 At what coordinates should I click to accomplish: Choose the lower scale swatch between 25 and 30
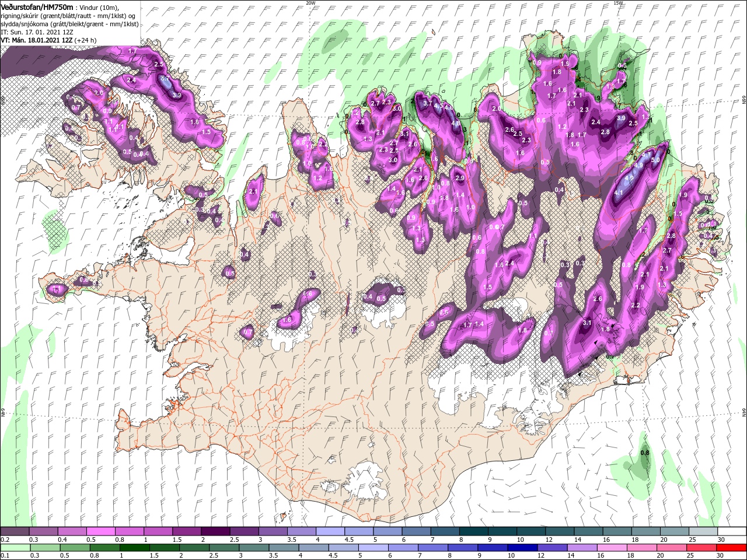point(701,548)
